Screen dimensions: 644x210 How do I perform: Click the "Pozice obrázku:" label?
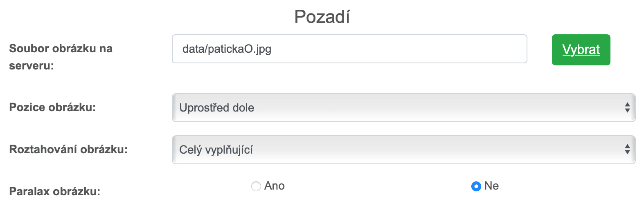pyautogui.click(x=52, y=107)
